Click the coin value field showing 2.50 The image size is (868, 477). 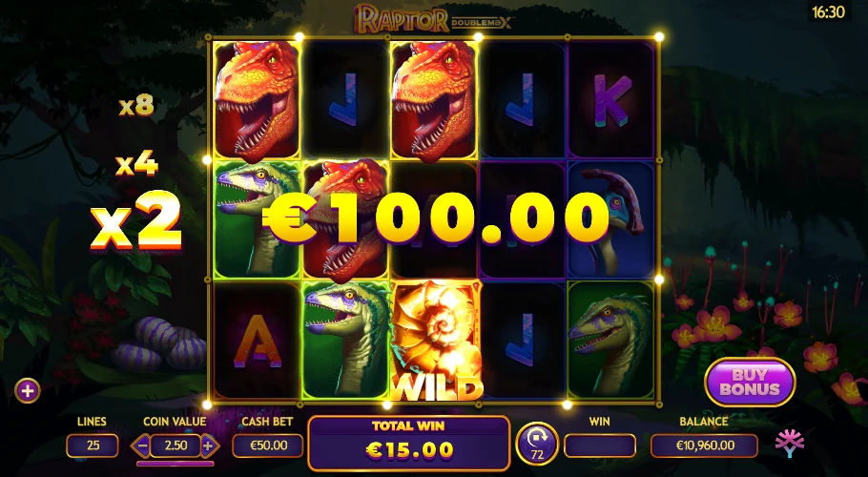tap(176, 446)
